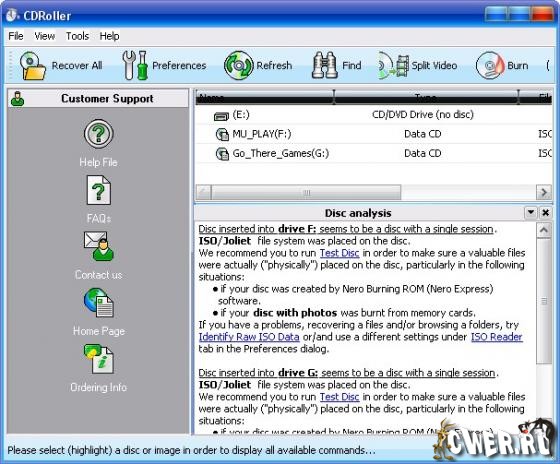Image resolution: width=560 pixels, height=464 pixels.
Task: Open the View menu
Action: click(x=45, y=36)
